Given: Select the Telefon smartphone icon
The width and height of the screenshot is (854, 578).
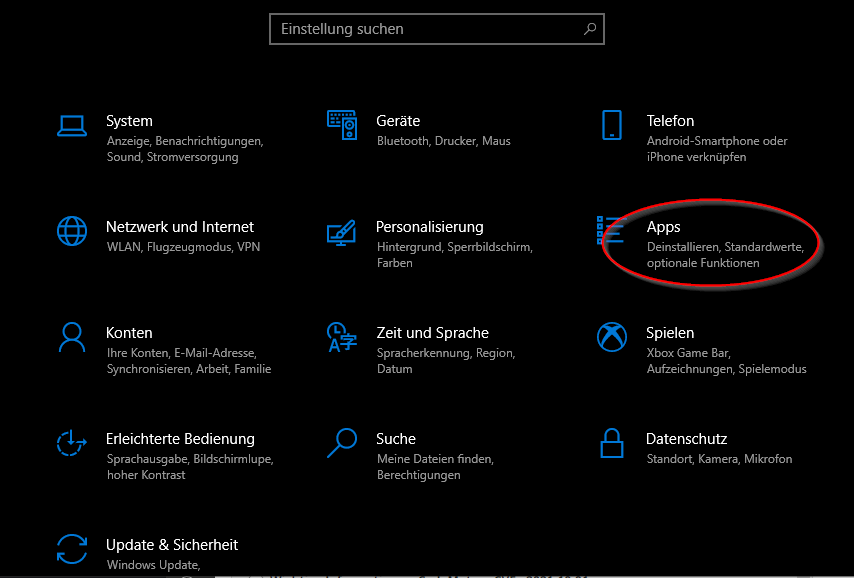Looking at the screenshot, I should (612, 125).
